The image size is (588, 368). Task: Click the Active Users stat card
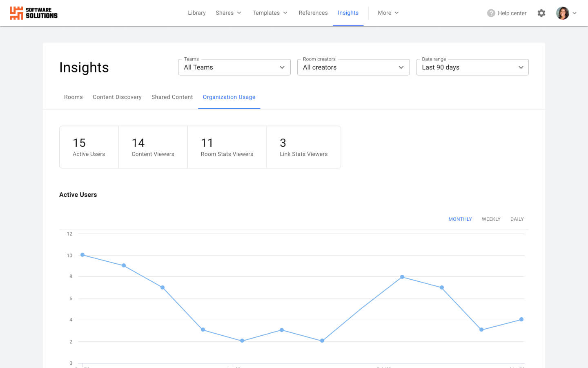click(89, 147)
